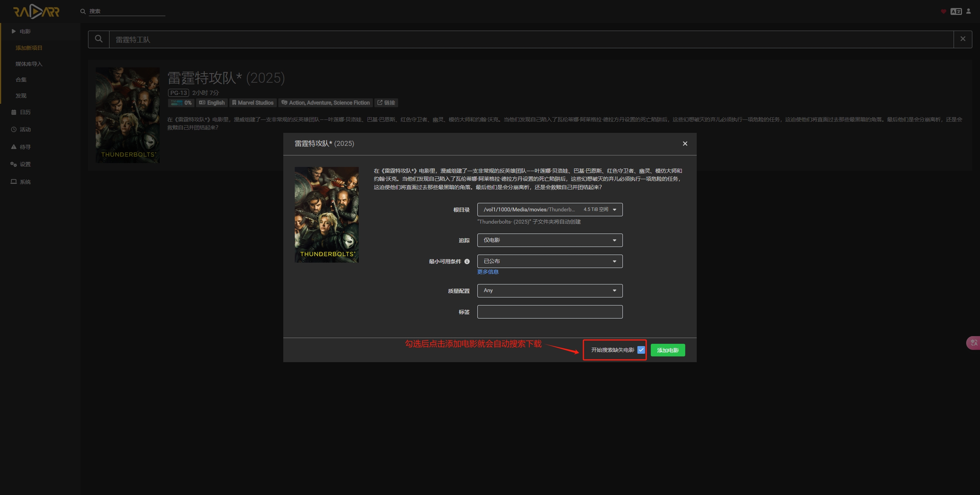Open 合集 in the sidebar
The image size is (980, 495).
click(x=21, y=80)
